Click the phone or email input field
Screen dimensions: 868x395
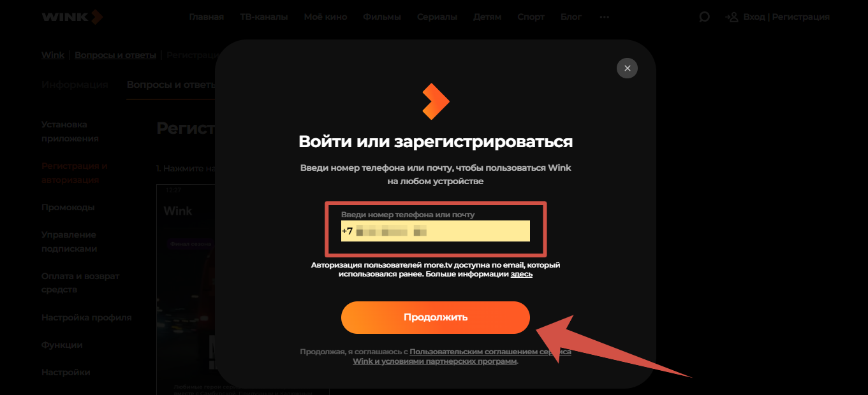436,231
